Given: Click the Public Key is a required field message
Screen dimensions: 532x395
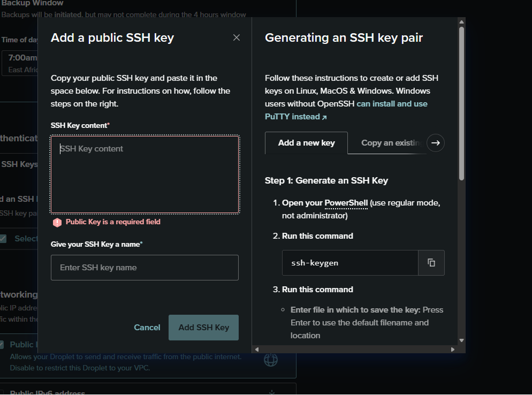Looking at the screenshot, I should click(x=113, y=222).
